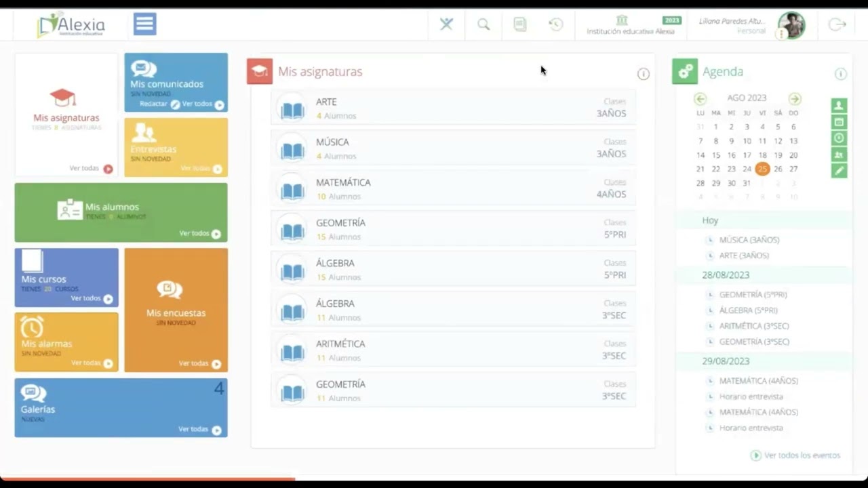This screenshot has width=868, height=488.
Task: Click the calendar icon in Agenda side toolbar
Action: click(x=839, y=122)
